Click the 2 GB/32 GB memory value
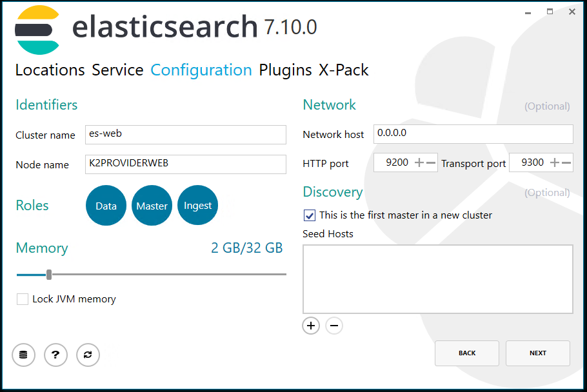Image resolution: width=587 pixels, height=392 pixels. [246, 248]
